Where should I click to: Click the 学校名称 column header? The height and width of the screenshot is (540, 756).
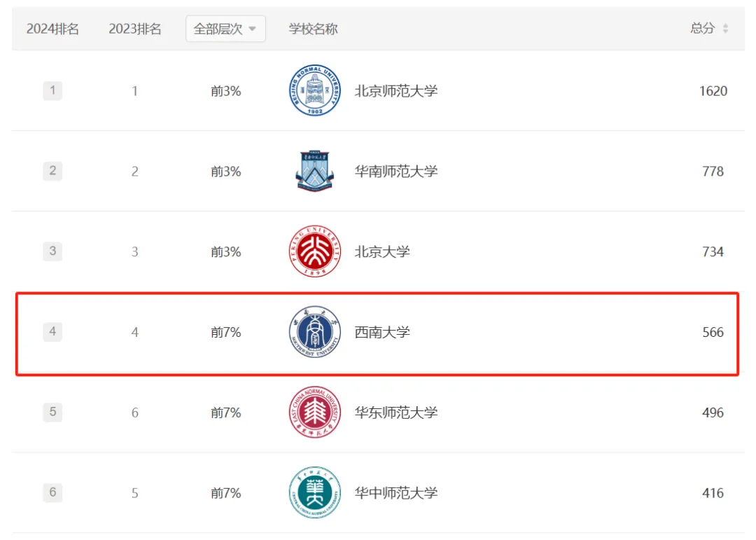(x=313, y=29)
